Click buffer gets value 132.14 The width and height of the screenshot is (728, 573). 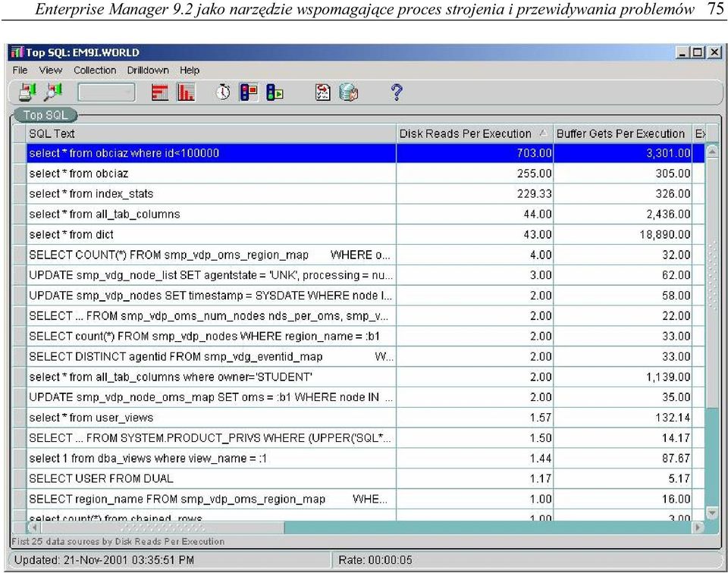click(673, 418)
